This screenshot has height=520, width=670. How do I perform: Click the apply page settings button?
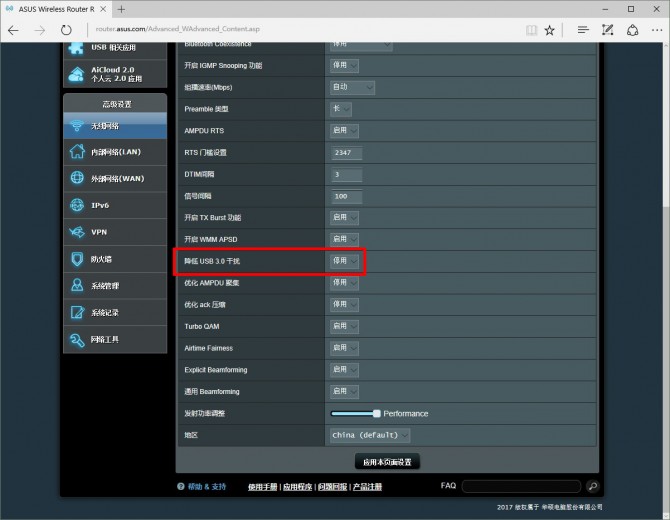[387, 462]
